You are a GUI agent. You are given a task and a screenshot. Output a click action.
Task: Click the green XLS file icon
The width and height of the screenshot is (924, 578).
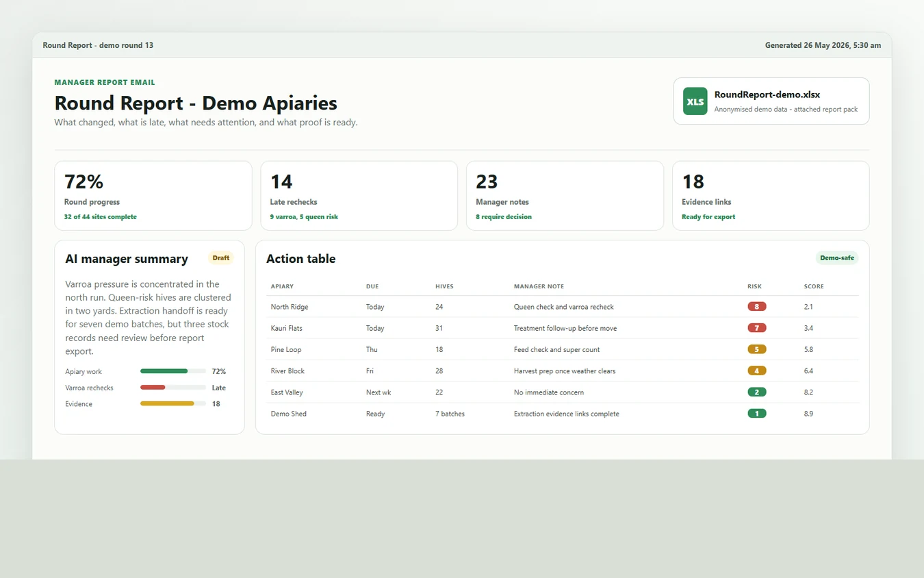pos(695,101)
